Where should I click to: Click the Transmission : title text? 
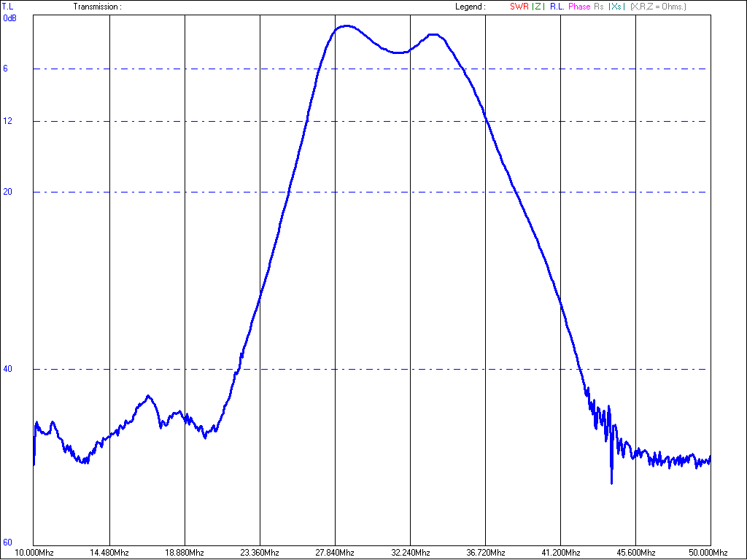97,7
